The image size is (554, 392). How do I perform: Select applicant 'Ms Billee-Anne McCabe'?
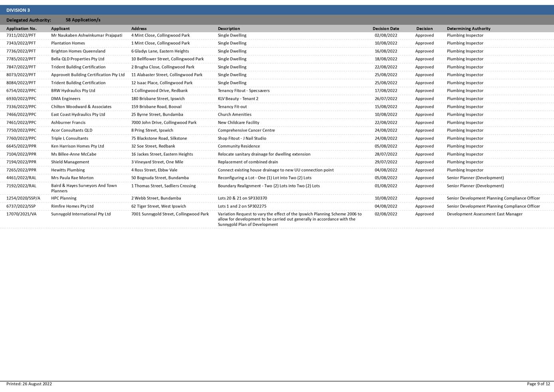pyautogui.click(x=73, y=154)
